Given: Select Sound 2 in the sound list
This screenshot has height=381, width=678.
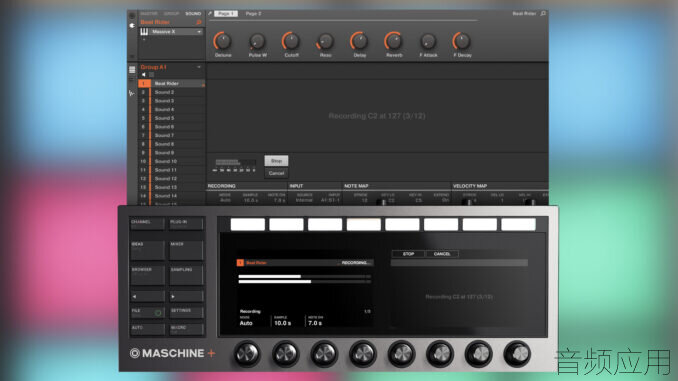Looking at the screenshot, I should point(172,92).
